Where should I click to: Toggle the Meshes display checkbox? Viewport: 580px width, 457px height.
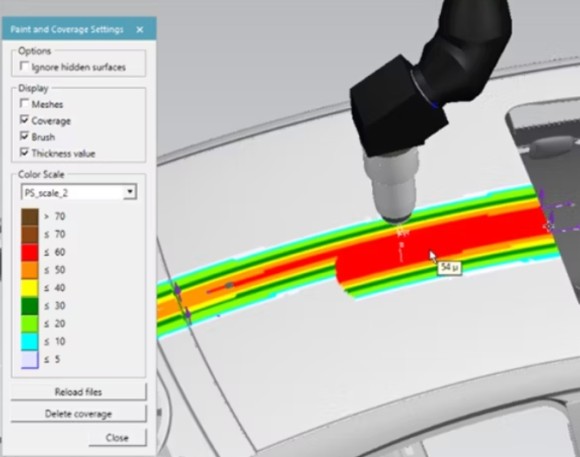click(x=24, y=104)
